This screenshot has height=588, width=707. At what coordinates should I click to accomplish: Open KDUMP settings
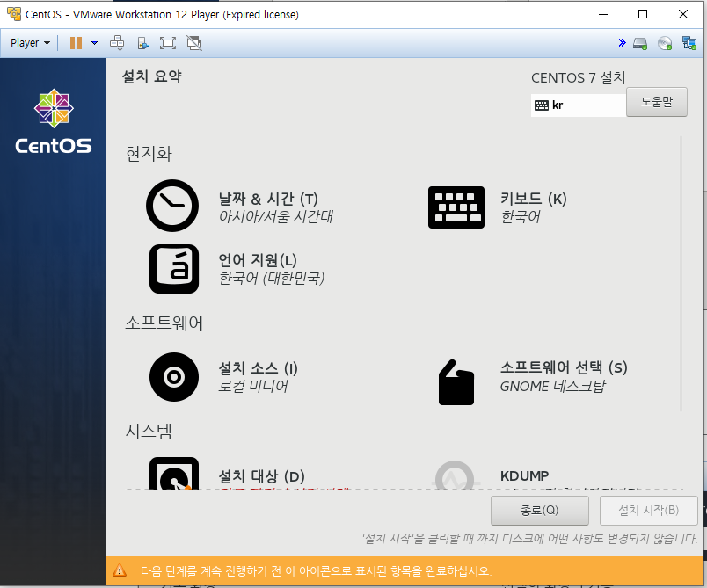pos(524,476)
